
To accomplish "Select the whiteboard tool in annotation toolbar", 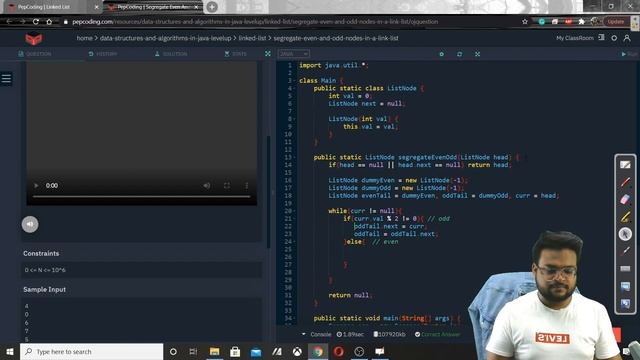I will tap(625, 164).
